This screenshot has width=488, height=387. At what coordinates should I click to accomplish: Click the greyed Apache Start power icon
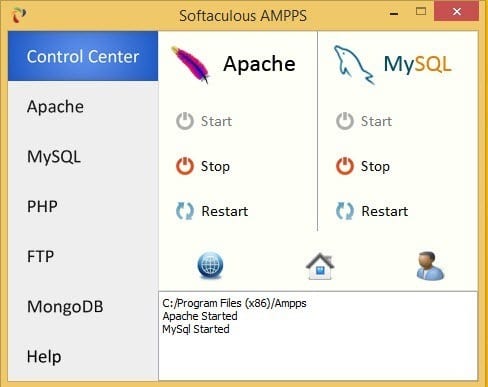coord(185,121)
